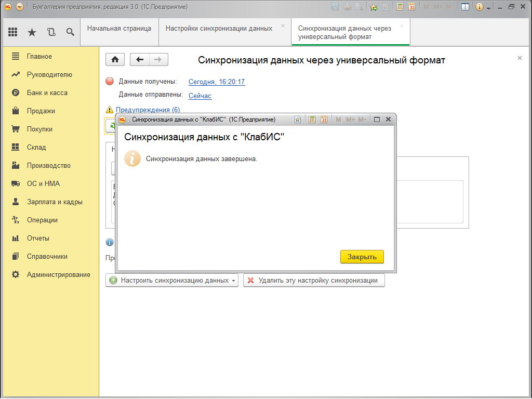Open Отчеты section
Image resolution: width=532 pixels, height=399 pixels.
(x=51, y=238)
